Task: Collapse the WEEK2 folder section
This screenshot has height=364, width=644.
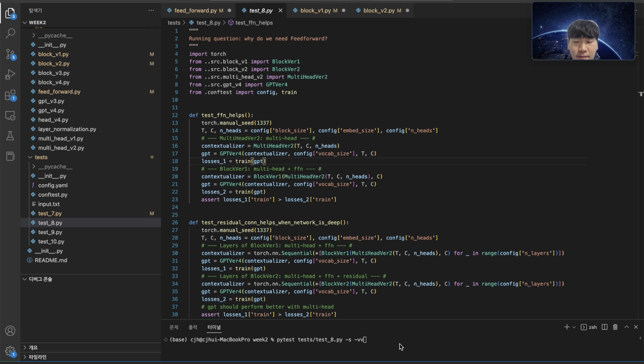Action: pos(91,23)
